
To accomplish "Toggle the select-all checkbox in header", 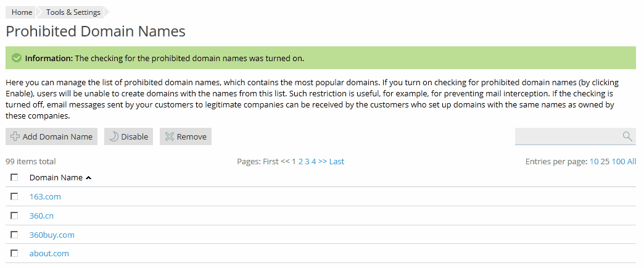I will pyautogui.click(x=14, y=177).
